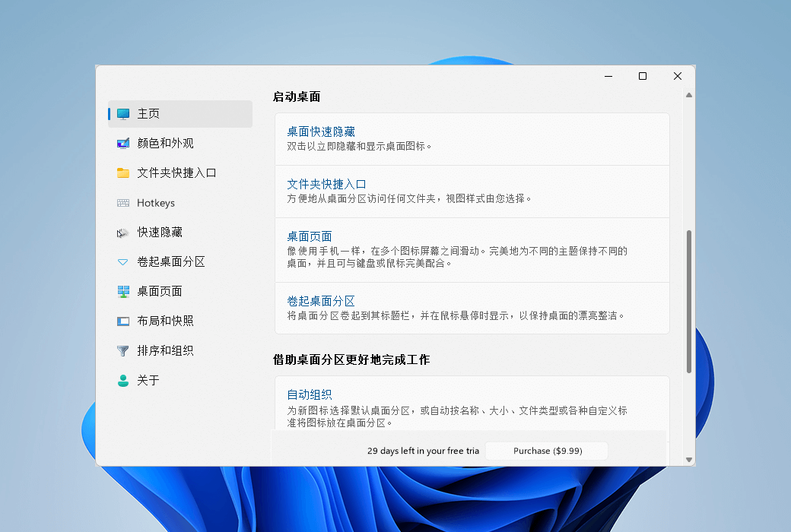791x532 pixels.
Task: Click the Purchase ($9.99) button
Action: pyautogui.click(x=547, y=451)
